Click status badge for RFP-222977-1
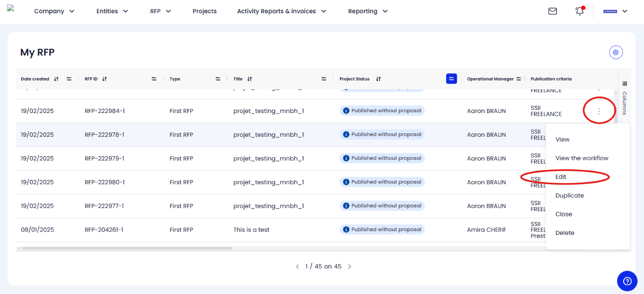Image resolution: width=644 pixels, height=294 pixels. pyautogui.click(x=382, y=206)
